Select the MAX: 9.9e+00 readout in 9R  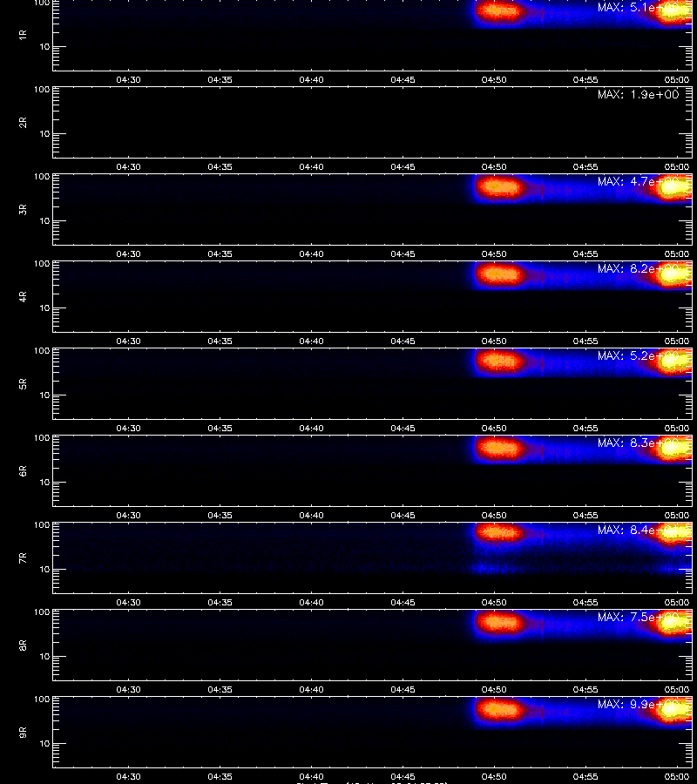pyautogui.click(x=639, y=704)
